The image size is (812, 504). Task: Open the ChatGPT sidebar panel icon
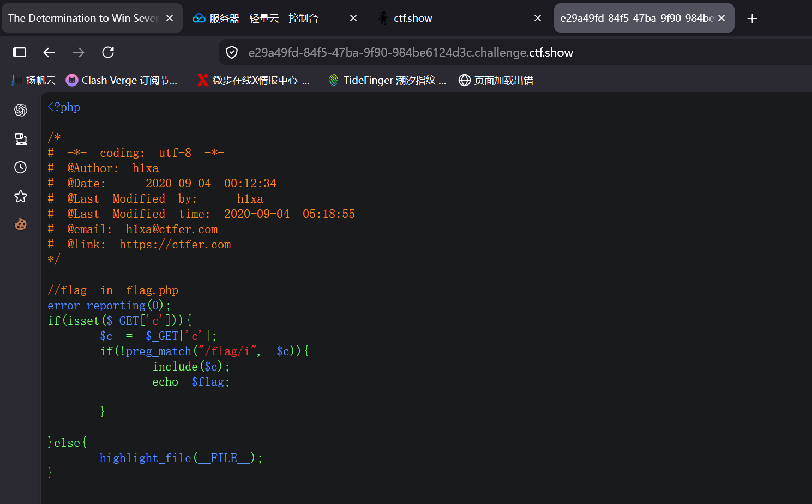coord(21,110)
